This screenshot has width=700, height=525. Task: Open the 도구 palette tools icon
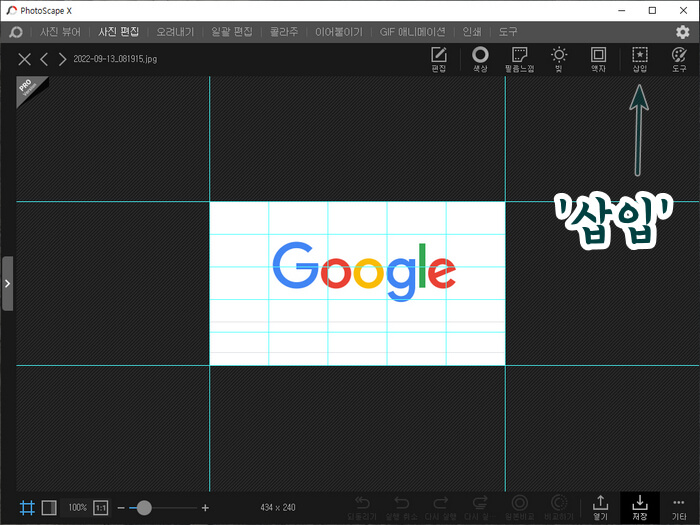click(679, 59)
